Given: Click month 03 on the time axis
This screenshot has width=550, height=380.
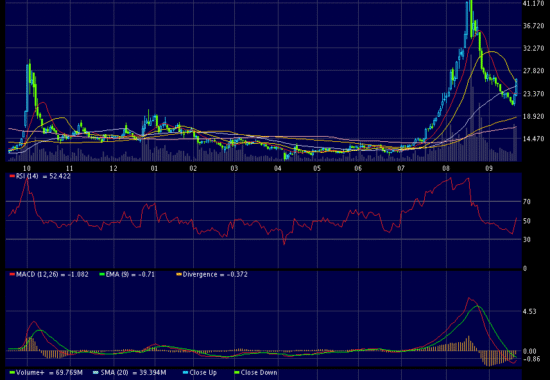Looking at the screenshot, I should [234, 168].
